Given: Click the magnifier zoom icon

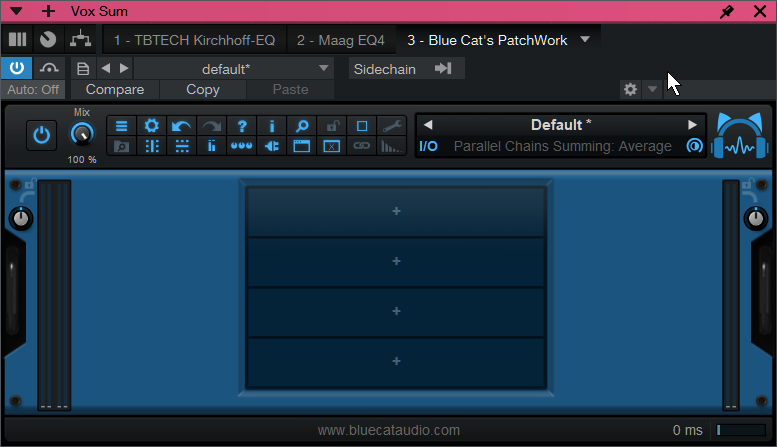Looking at the screenshot, I should coord(302,126).
